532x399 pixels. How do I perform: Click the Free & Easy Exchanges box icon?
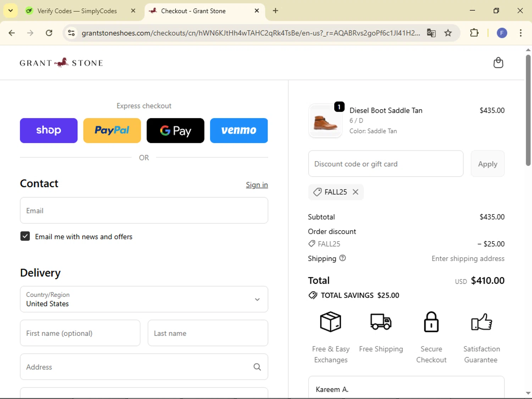tap(331, 322)
